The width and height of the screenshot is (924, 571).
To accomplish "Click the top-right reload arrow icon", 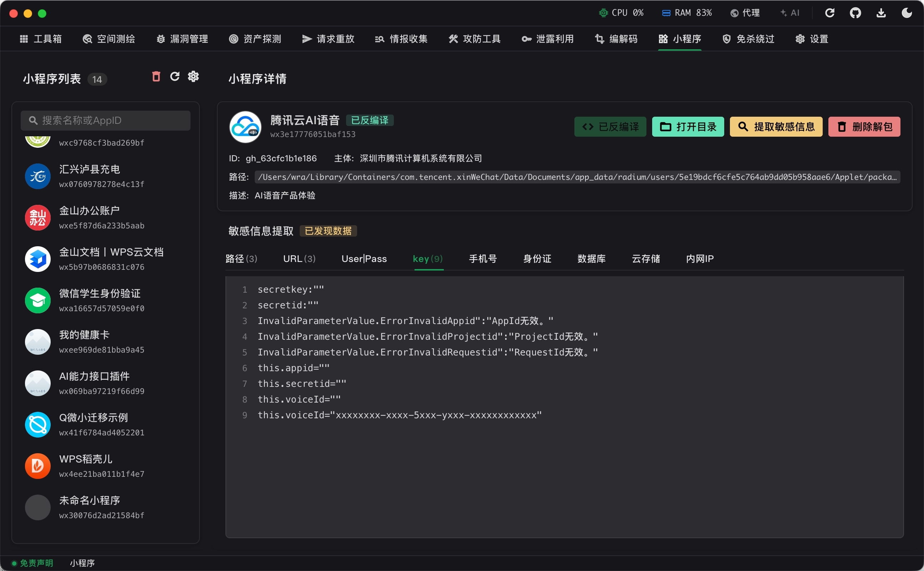I will pos(829,13).
